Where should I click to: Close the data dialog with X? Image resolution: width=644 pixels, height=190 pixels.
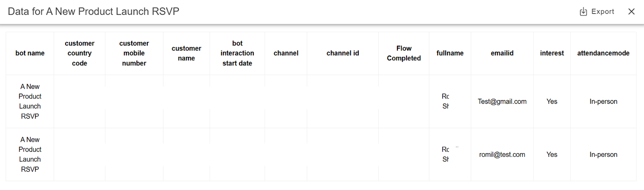pos(632,12)
